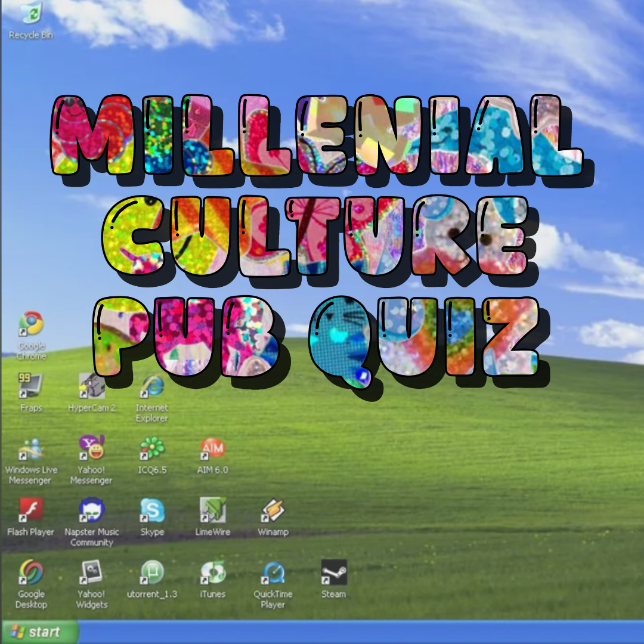Image resolution: width=644 pixels, height=644 pixels.
Task: Select Yahoo! Messenger icon
Action: click(92, 448)
